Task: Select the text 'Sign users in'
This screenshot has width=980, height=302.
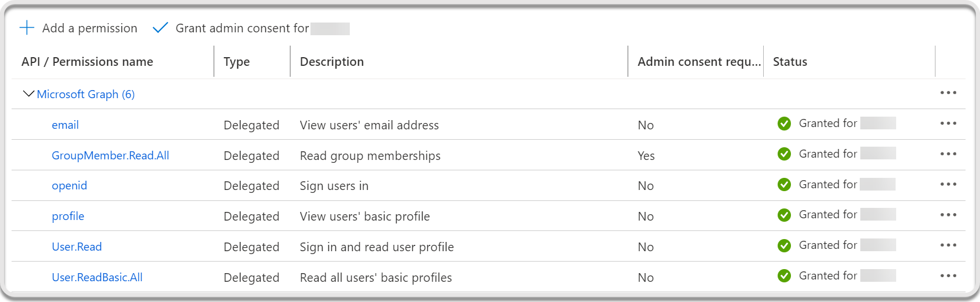Action: [x=334, y=186]
